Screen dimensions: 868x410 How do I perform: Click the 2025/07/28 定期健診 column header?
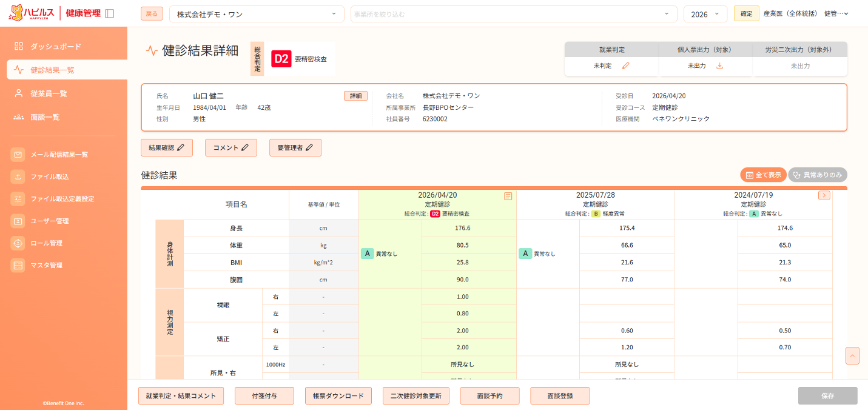[x=595, y=204]
